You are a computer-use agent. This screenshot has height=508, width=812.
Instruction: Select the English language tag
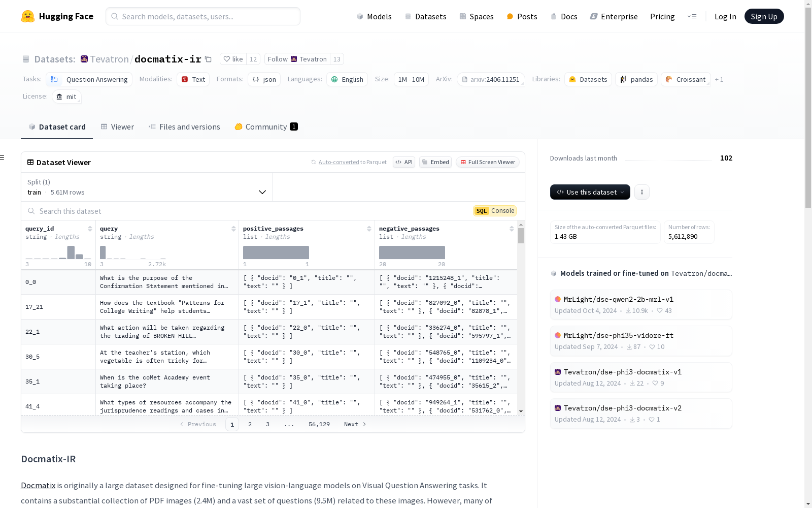pos(348,79)
